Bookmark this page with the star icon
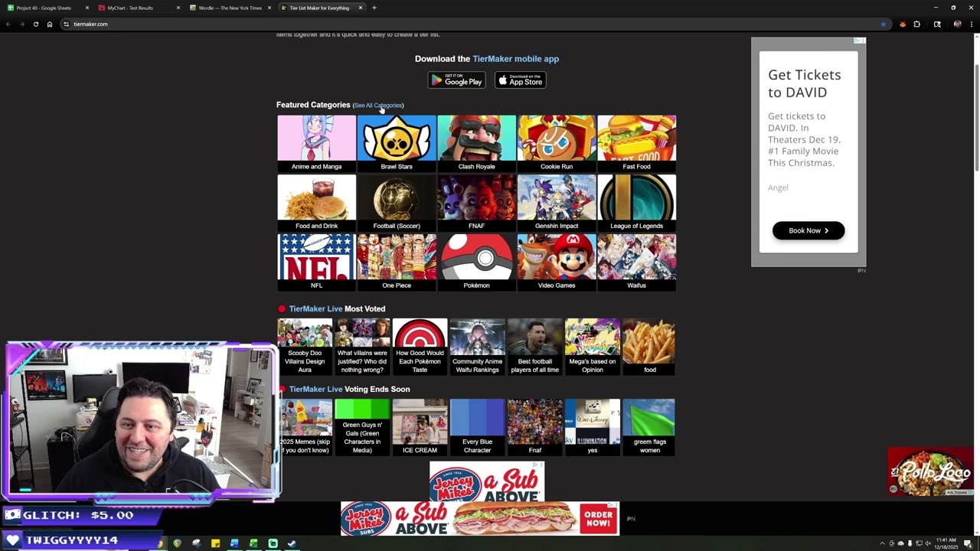 (883, 24)
